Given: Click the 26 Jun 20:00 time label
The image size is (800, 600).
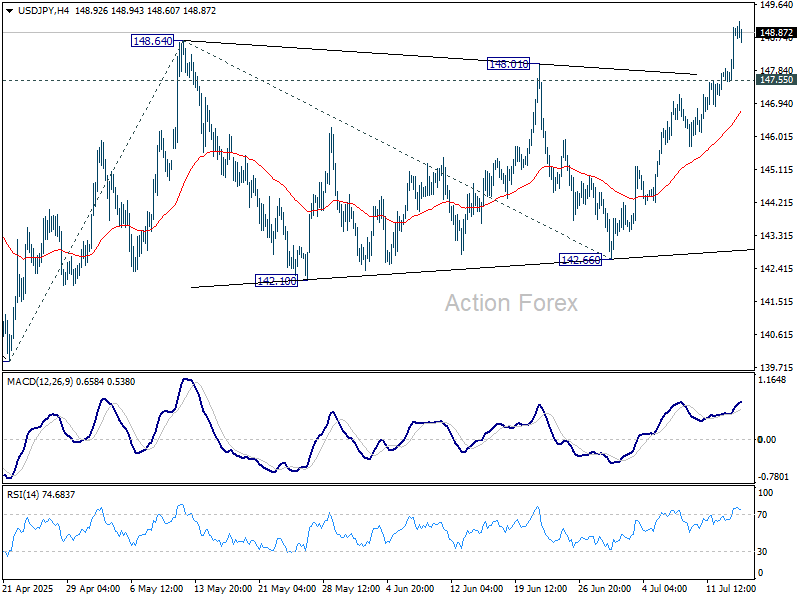Looking at the screenshot, I should pyautogui.click(x=605, y=588).
